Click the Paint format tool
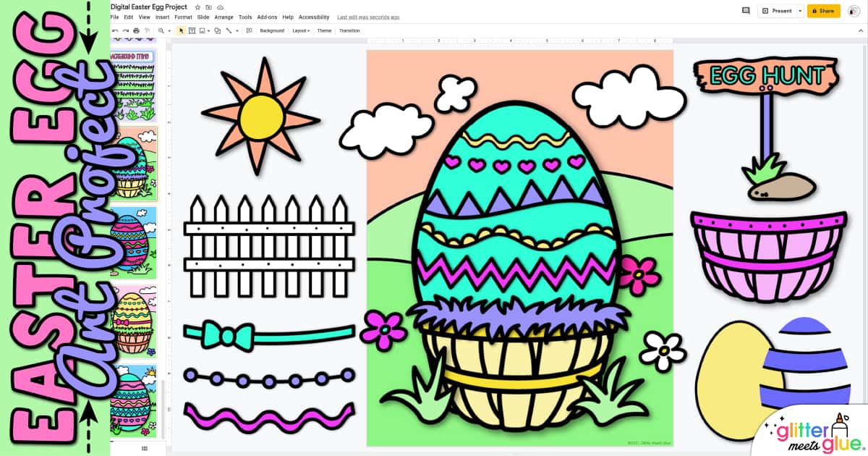868x456 pixels. point(147,31)
